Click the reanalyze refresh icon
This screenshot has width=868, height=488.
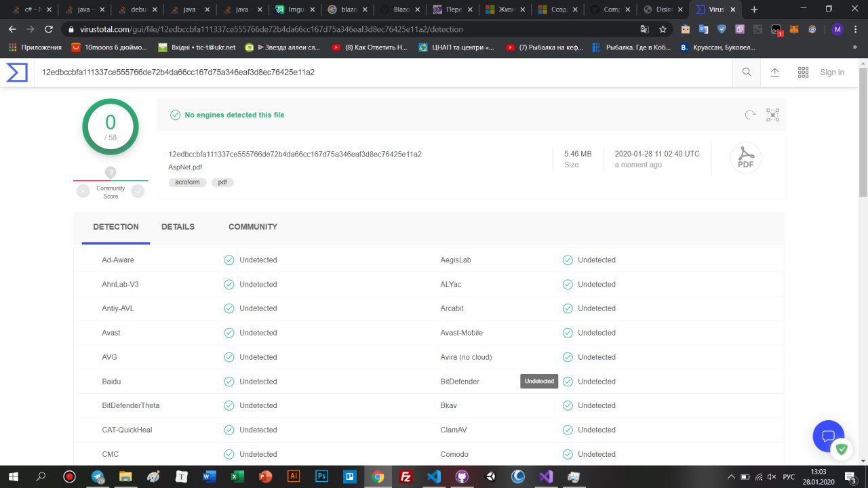pyautogui.click(x=750, y=115)
